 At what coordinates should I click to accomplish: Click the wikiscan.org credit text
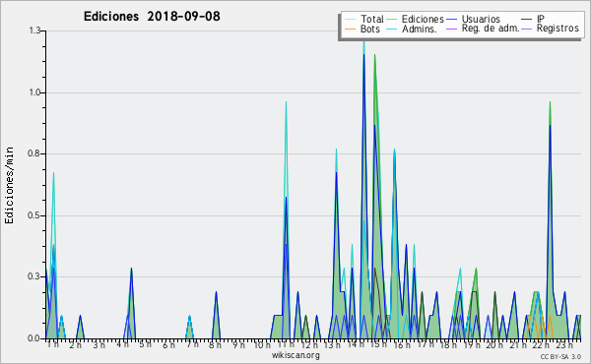[295, 355]
